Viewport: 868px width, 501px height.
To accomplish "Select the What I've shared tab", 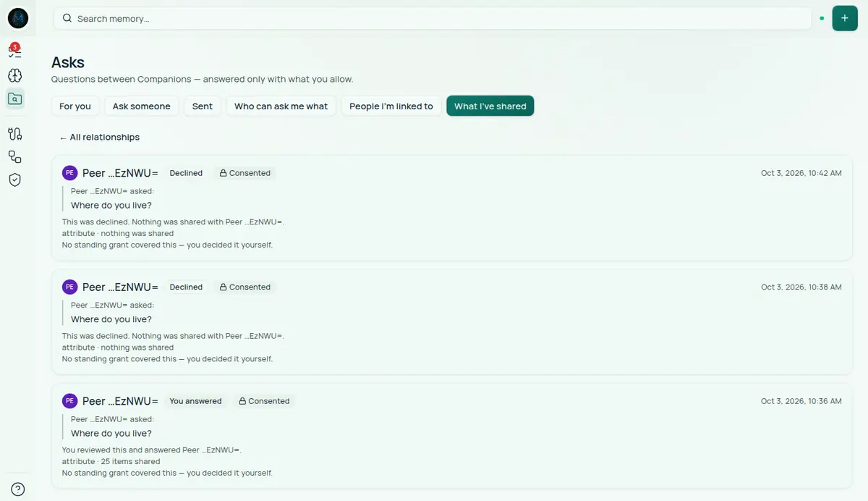I will (490, 106).
